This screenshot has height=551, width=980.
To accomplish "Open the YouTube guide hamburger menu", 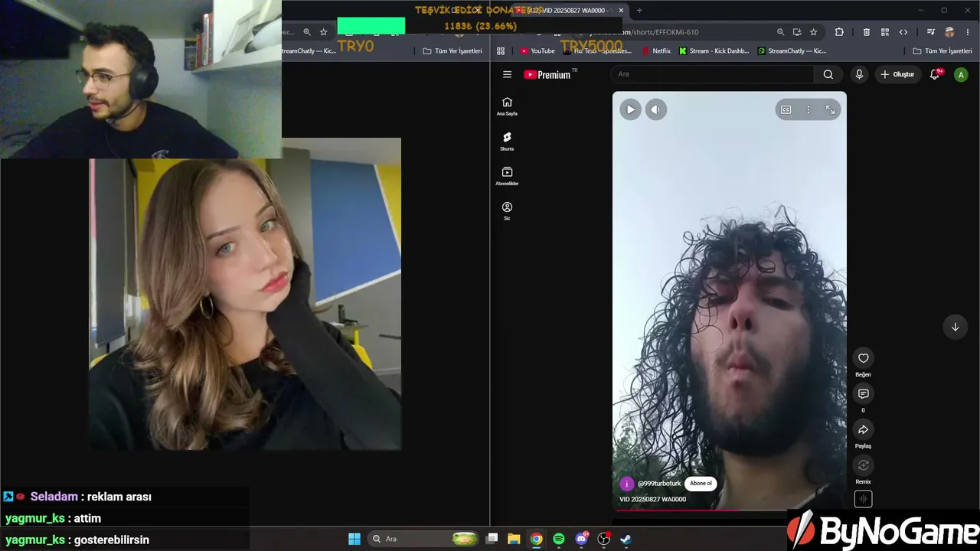I will 507,74.
